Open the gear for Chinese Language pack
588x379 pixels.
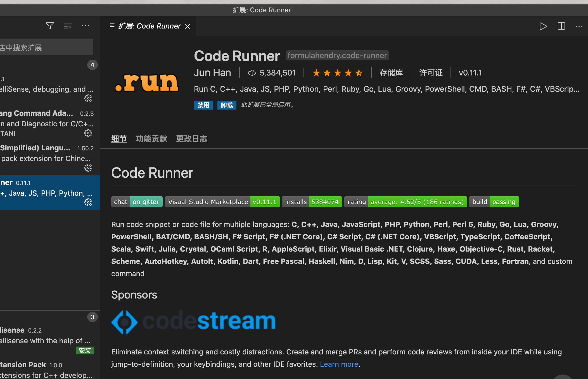88,168
